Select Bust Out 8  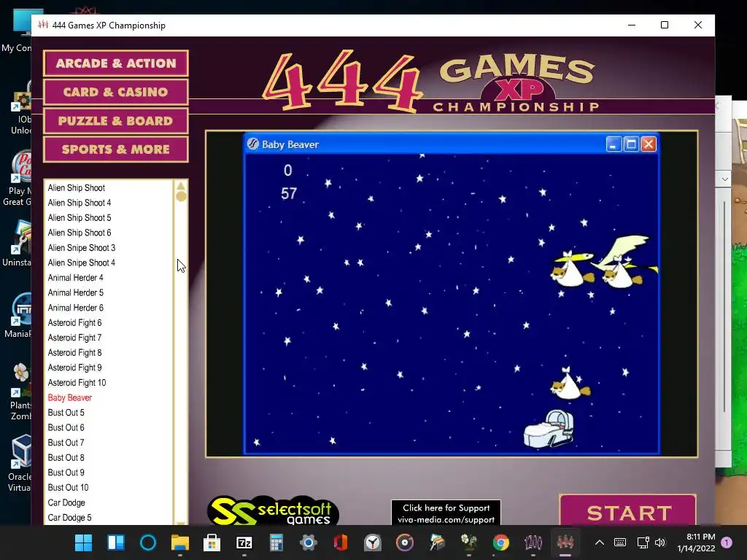[x=66, y=458]
